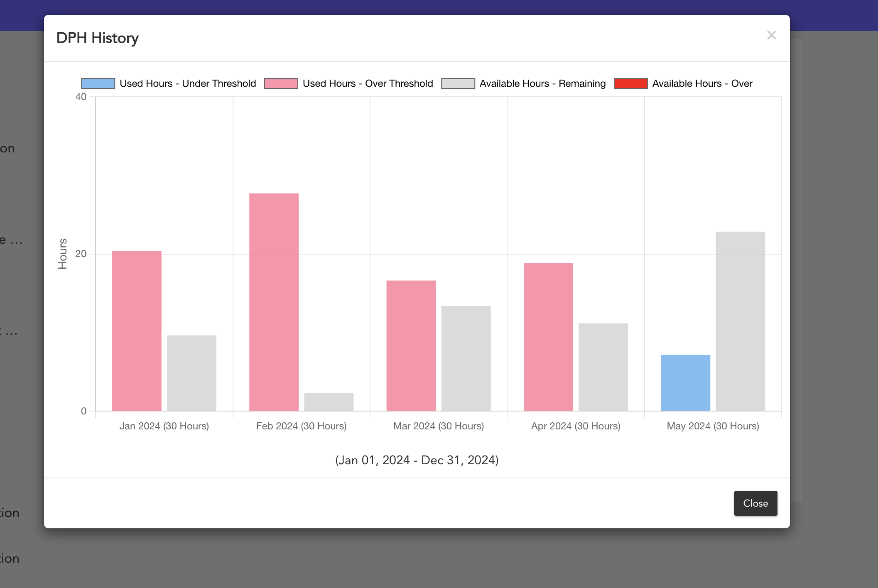
Task: Select the May 2024 blue used-hours bar
Action: 685,383
